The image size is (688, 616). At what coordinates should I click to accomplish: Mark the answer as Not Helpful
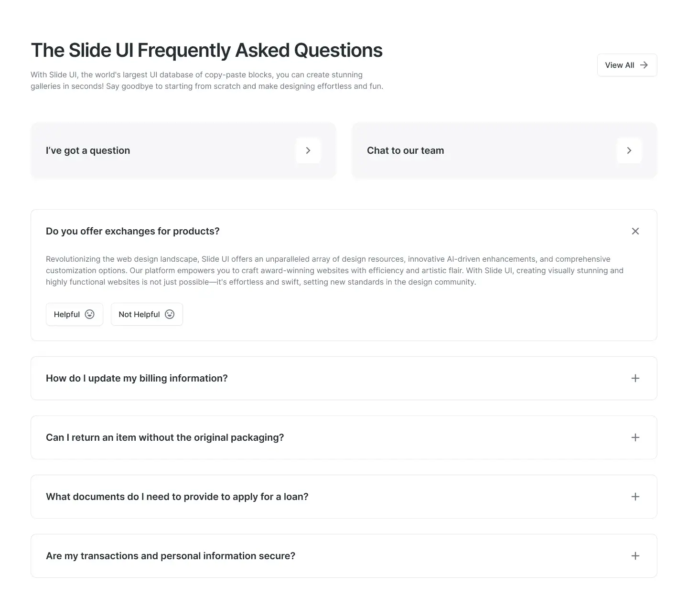click(139, 314)
